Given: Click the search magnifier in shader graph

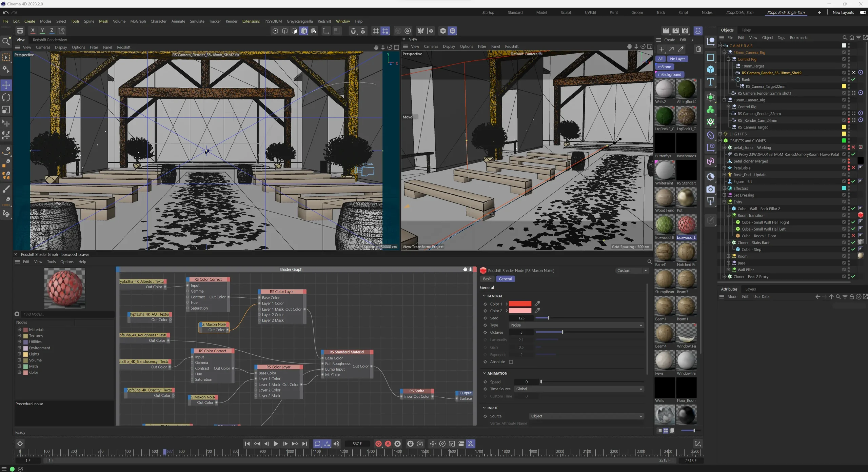Looking at the screenshot, I should (650, 262).
